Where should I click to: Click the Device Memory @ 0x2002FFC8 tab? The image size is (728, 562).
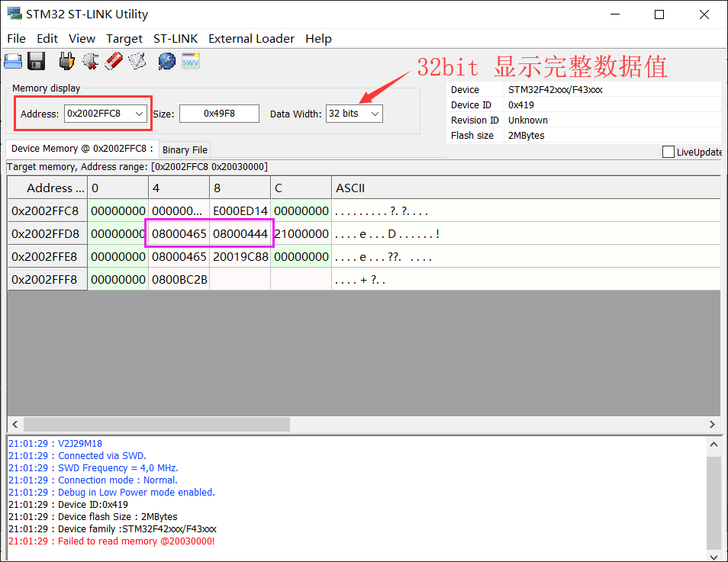pos(84,149)
